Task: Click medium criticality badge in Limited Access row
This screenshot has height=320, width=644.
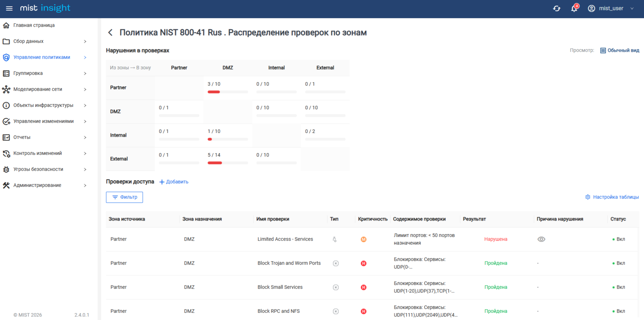Action: click(363, 239)
